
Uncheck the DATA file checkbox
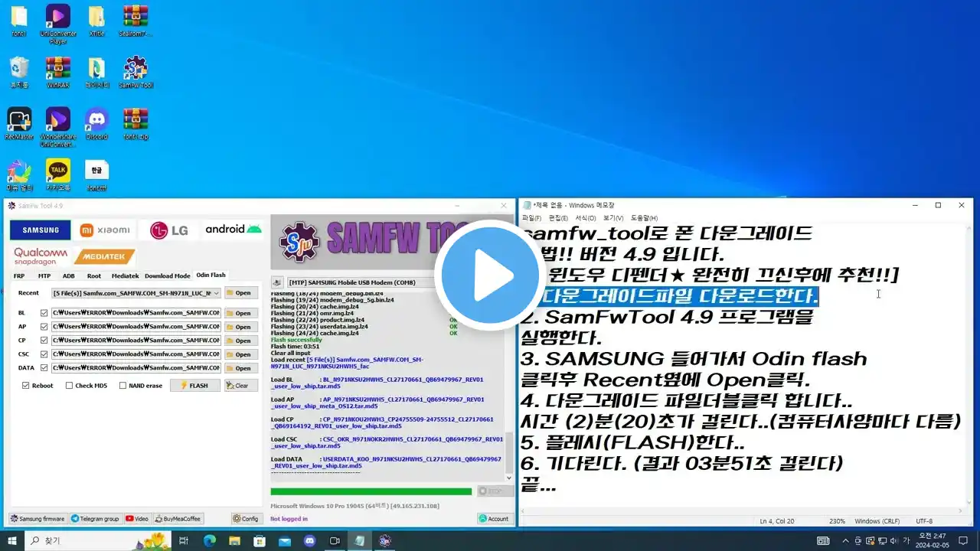pos(44,368)
